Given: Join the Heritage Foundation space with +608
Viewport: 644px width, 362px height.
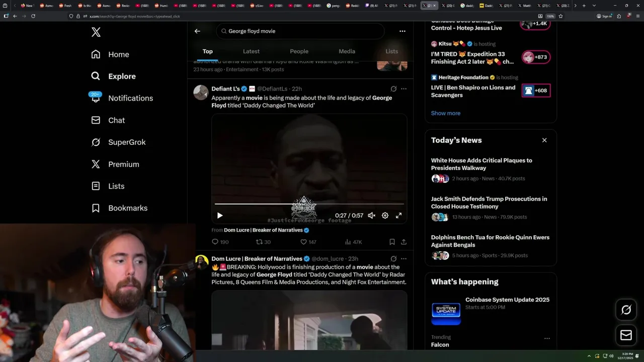Looking at the screenshot, I should pyautogui.click(x=536, y=90).
